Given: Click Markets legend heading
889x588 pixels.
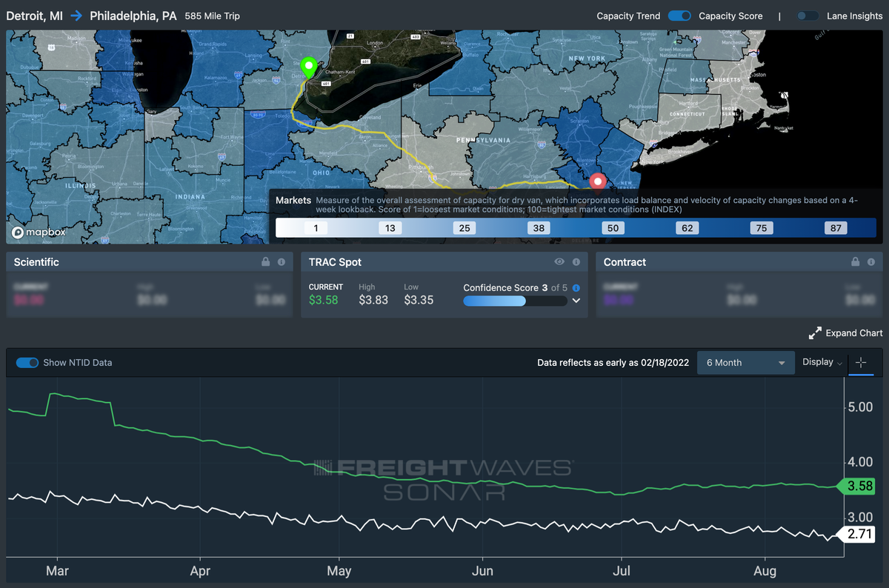Looking at the screenshot, I should click(293, 201).
